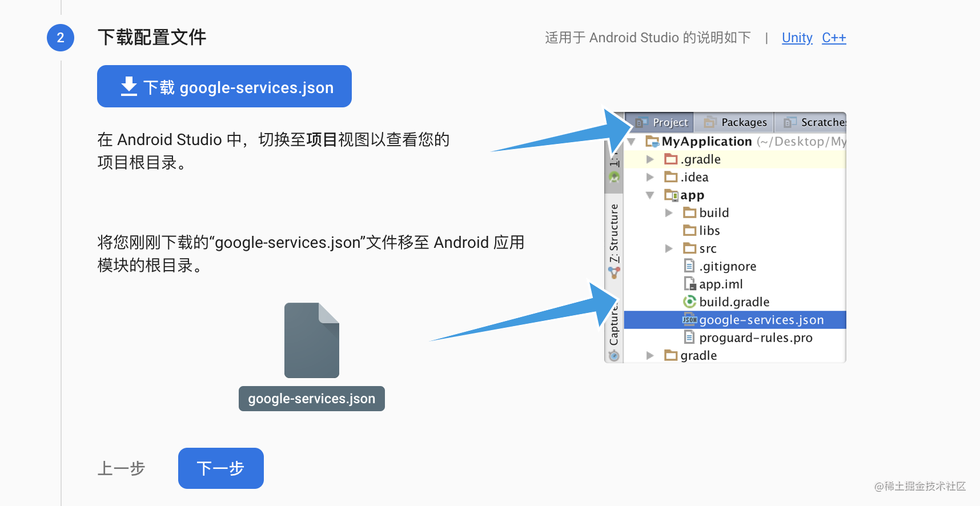This screenshot has width=980, height=506.
Task: Select the app module row
Action: coord(735,195)
